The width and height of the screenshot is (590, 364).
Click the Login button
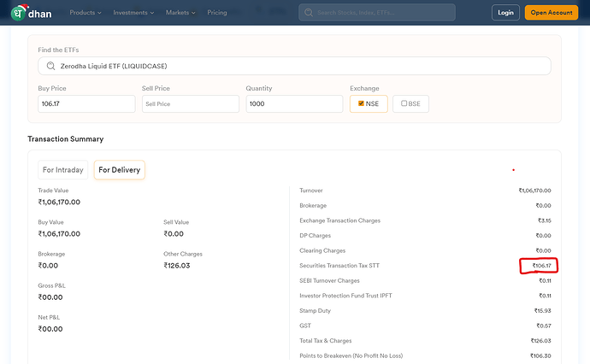pyautogui.click(x=505, y=13)
